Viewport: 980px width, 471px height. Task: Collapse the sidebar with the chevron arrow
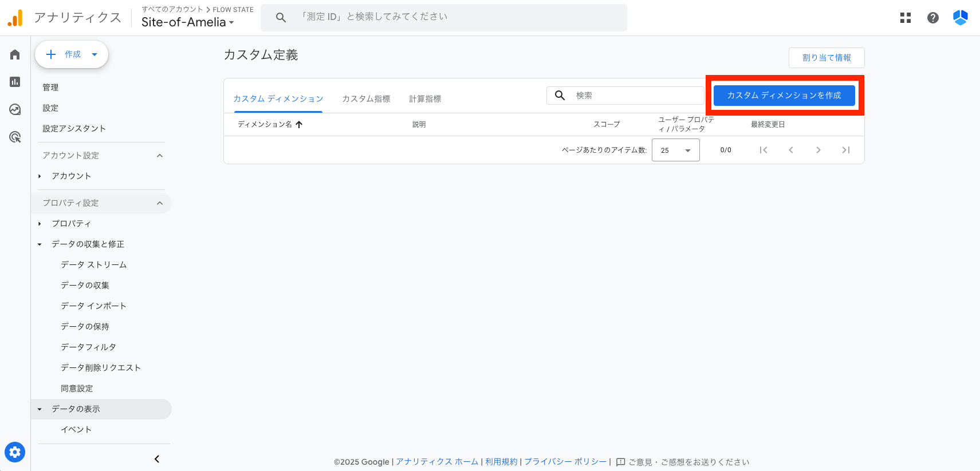pyautogui.click(x=157, y=459)
